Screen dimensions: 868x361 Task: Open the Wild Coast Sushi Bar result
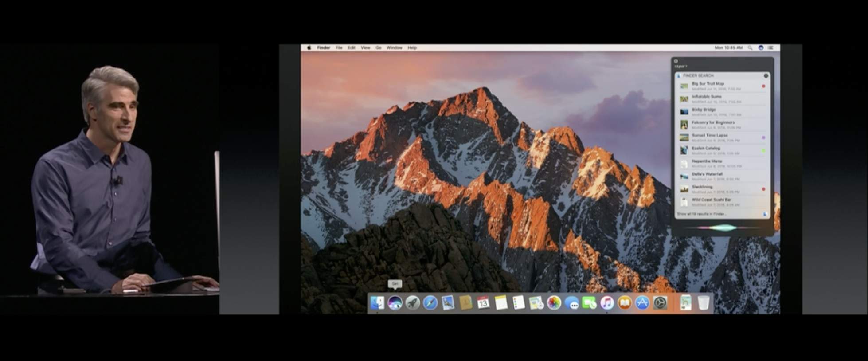pyautogui.click(x=723, y=202)
